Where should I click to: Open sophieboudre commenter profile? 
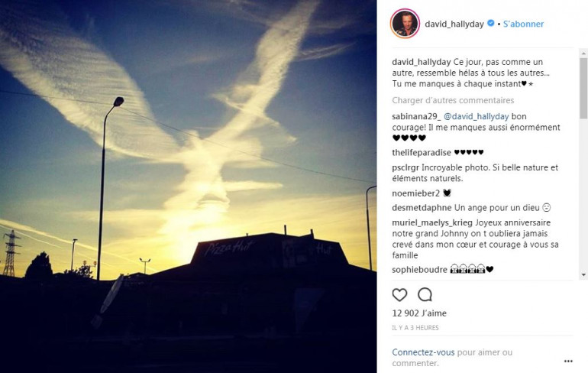pos(420,269)
